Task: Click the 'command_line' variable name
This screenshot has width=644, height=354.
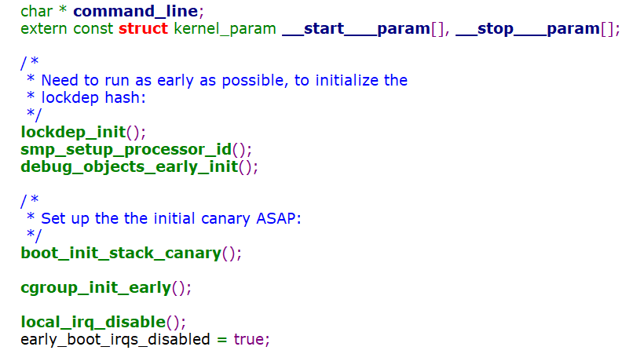Action: click(x=136, y=12)
